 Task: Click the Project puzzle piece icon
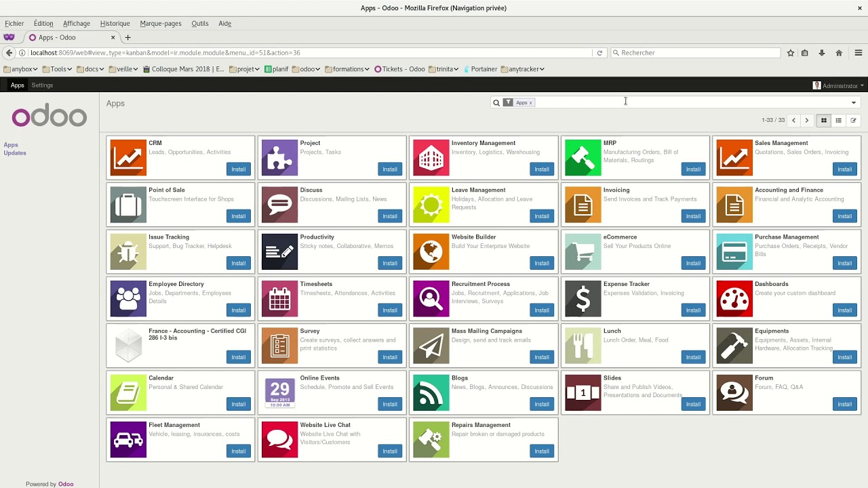pyautogui.click(x=279, y=157)
